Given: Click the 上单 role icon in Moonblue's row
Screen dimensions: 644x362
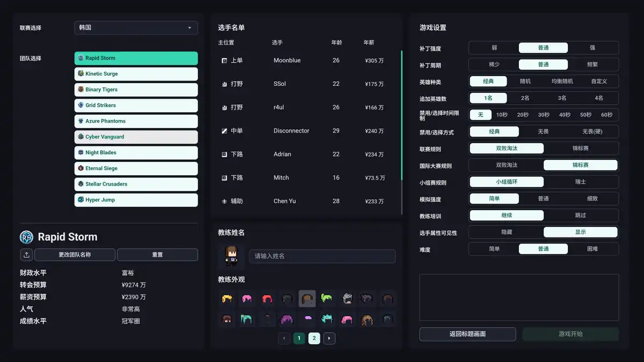Looking at the screenshot, I should pos(224,61).
